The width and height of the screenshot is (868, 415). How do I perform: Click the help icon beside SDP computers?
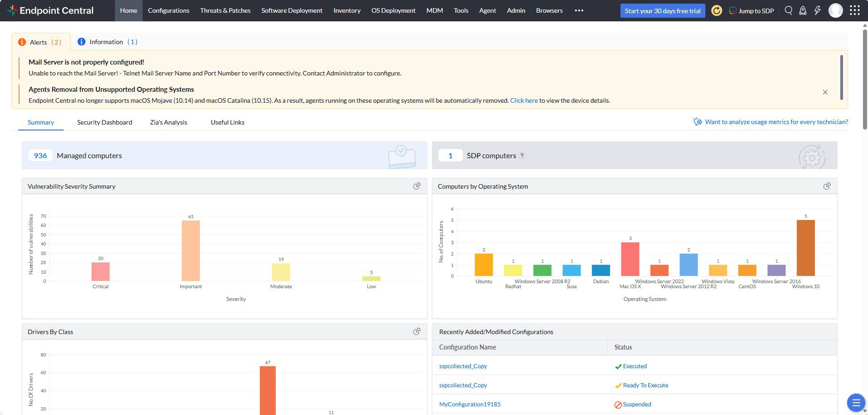coord(522,155)
